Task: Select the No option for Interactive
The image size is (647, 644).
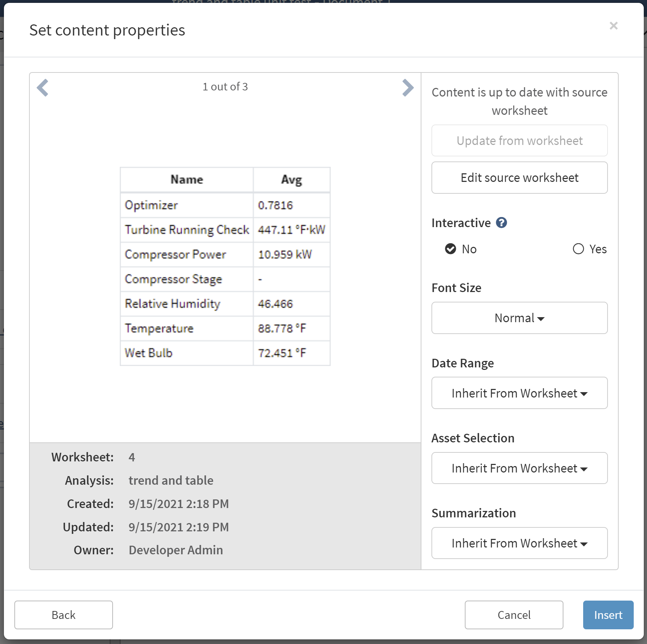Action: [450, 249]
